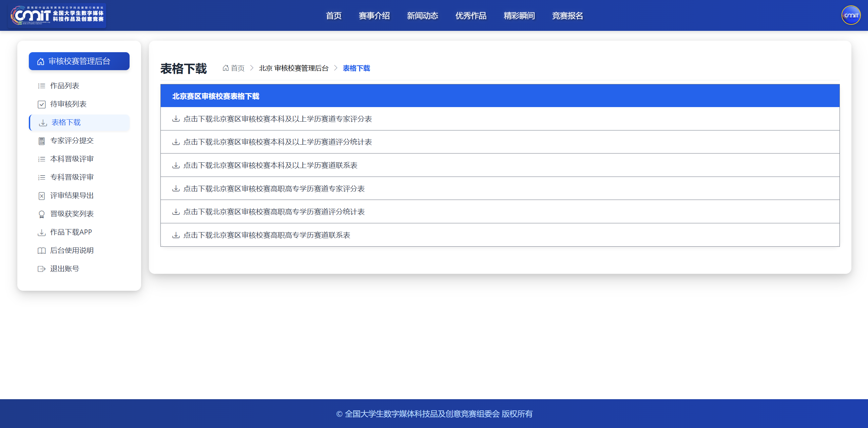Click the list icon beside 作品列表
868x428 pixels.
(x=41, y=86)
